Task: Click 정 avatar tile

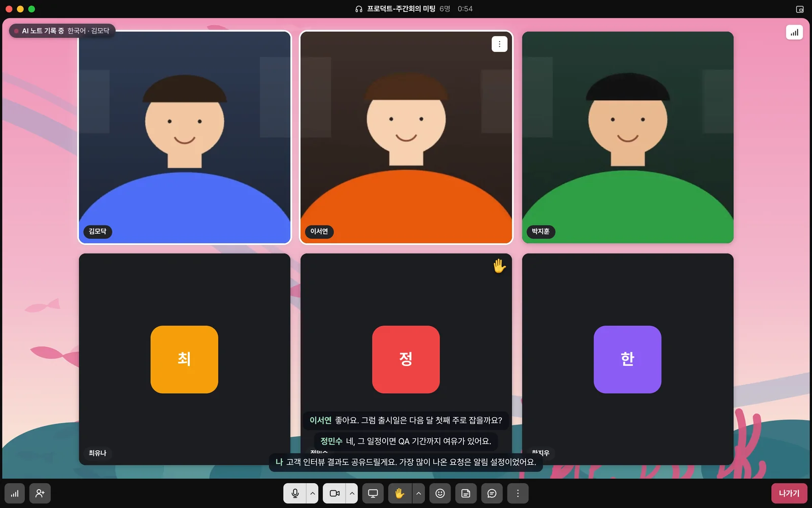Action: tap(406, 359)
